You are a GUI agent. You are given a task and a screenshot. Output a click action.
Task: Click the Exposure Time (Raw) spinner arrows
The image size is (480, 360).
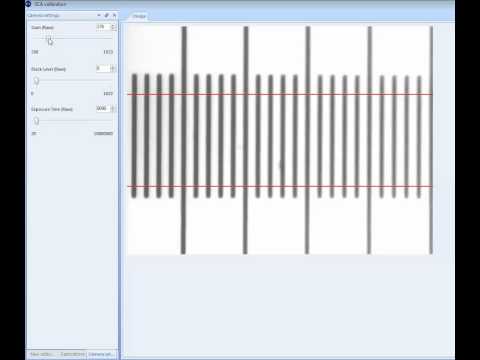113,109
